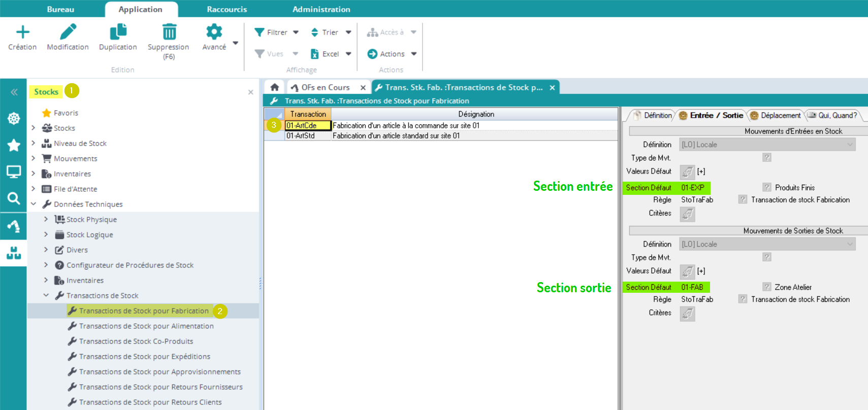868x410 pixels.
Task: Switch to the Déplacement tab
Action: tap(776, 116)
